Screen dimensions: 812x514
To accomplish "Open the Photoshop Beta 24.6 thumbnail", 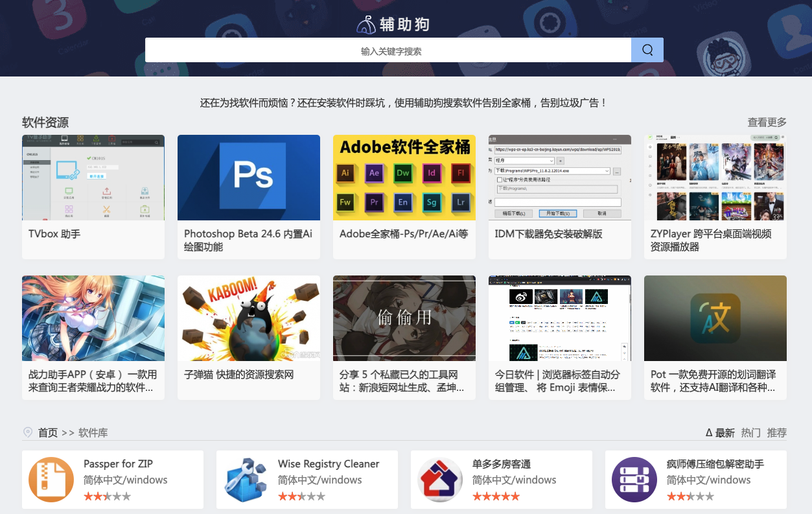I will coord(249,178).
